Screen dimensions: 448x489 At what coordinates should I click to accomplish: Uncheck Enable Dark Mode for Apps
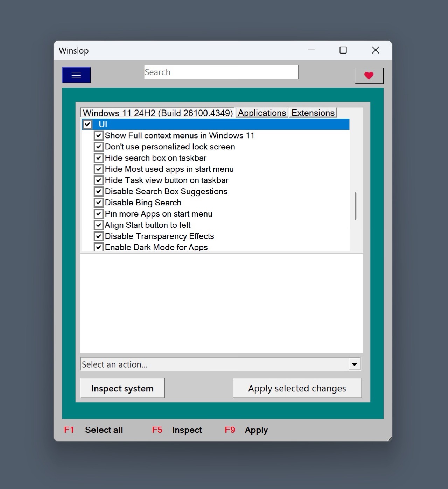pyautogui.click(x=99, y=247)
